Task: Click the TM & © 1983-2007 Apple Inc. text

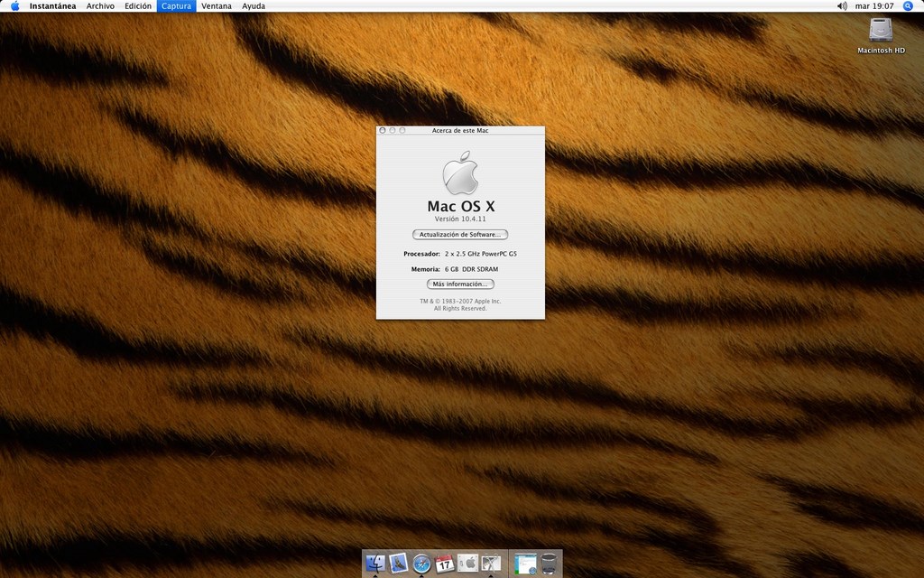Action: (460, 302)
